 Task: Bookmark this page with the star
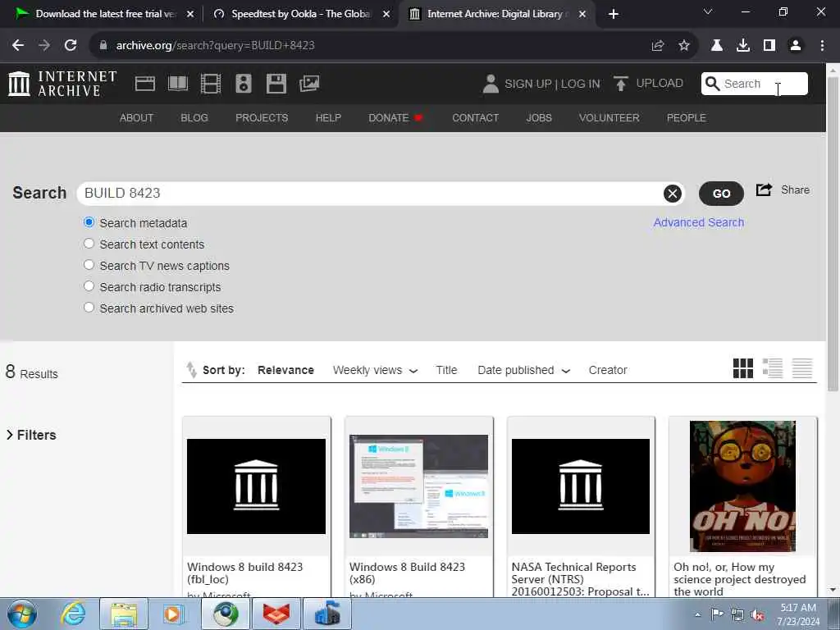(684, 46)
